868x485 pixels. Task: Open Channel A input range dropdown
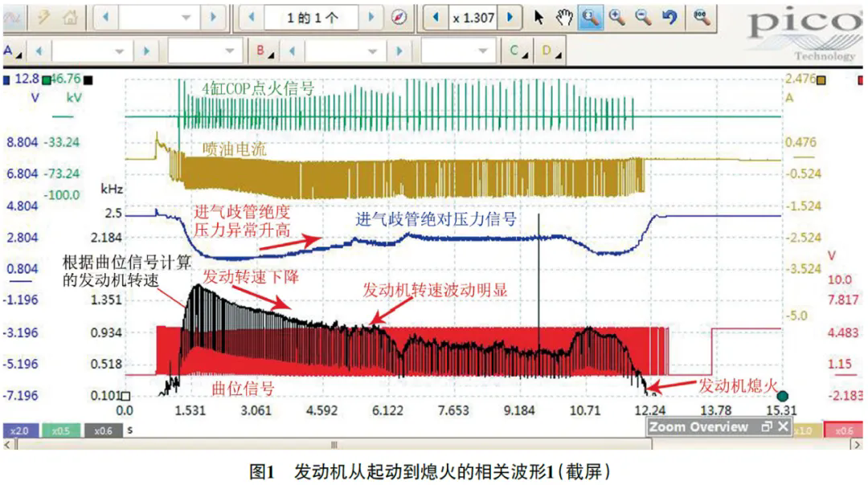(92, 51)
